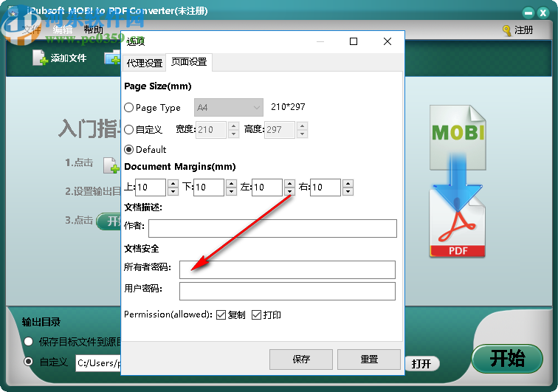Decrease the 右 right margin
Viewport: 558px width, 392px height.
click(x=348, y=191)
